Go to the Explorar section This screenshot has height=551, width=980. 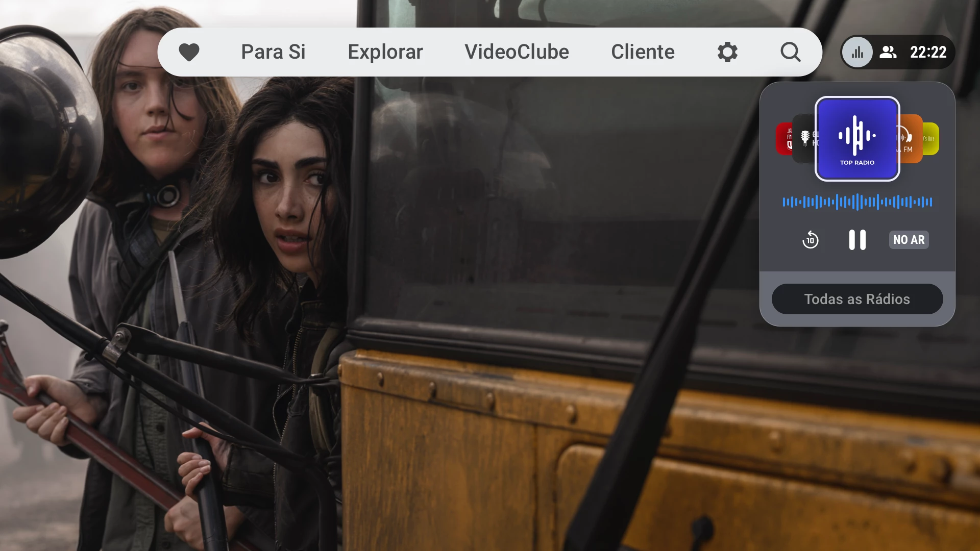point(385,52)
